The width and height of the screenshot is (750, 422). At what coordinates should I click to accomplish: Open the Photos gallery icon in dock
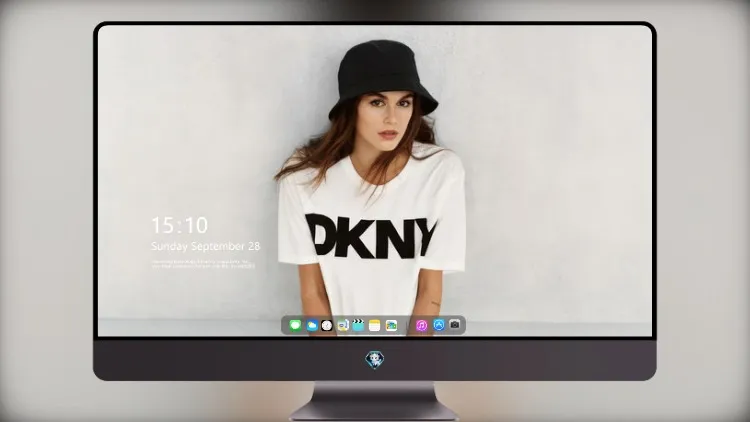(x=391, y=325)
